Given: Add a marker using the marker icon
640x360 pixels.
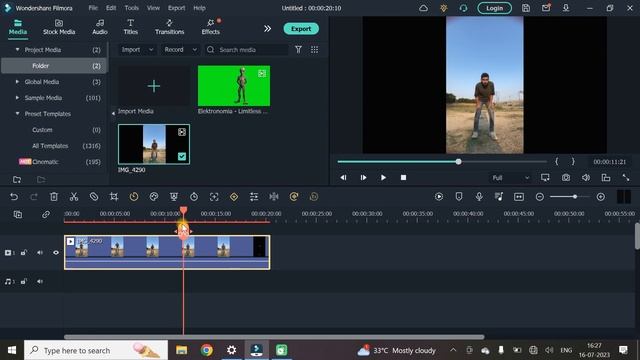Looking at the screenshot, I should point(459,197).
